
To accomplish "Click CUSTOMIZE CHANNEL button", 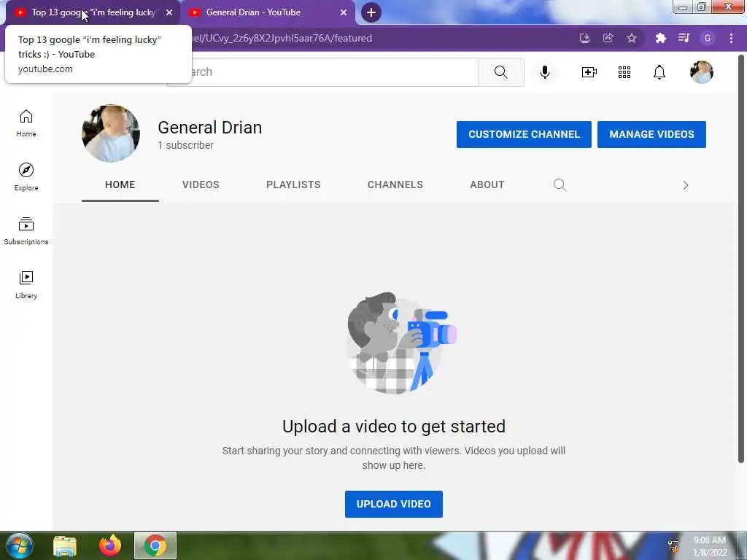I will coord(524,134).
